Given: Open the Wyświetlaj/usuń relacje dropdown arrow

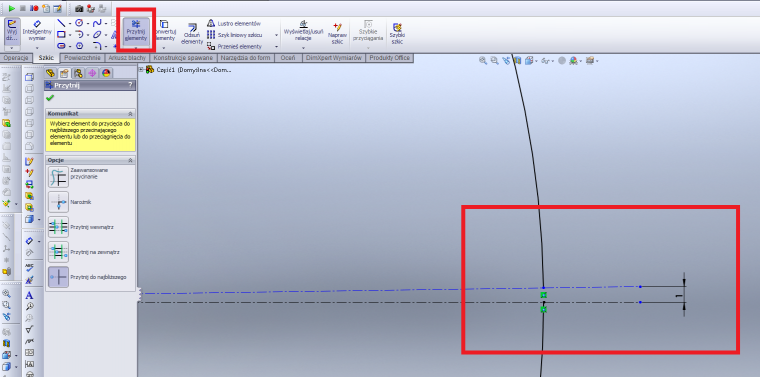Looking at the screenshot, I should 303,48.
